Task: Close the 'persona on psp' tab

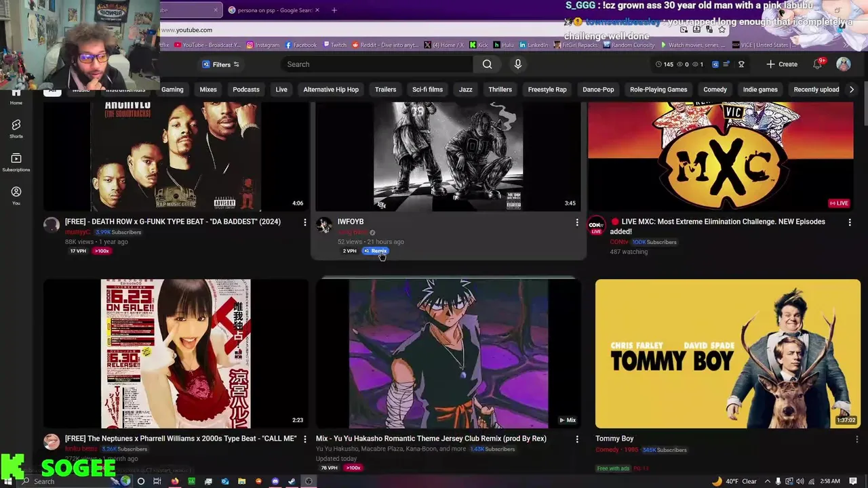Action: coord(317,10)
